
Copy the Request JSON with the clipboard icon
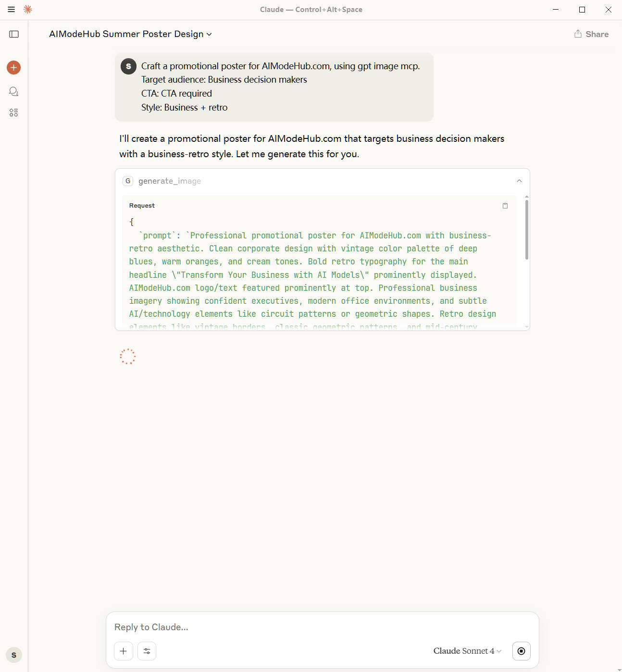click(505, 205)
